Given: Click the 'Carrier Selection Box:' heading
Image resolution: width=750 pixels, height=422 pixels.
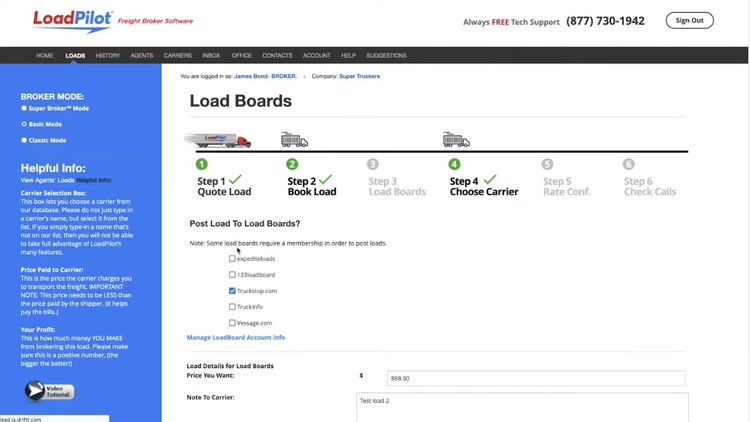Looking at the screenshot, I should click(53, 193).
